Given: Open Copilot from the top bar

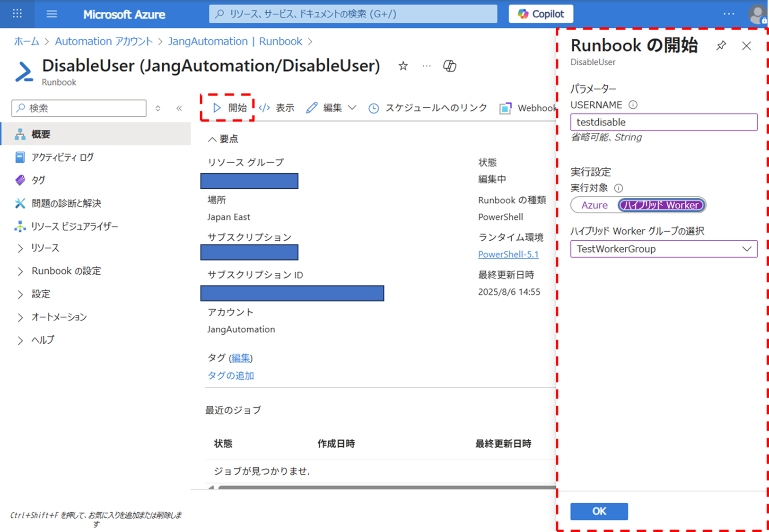Looking at the screenshot, I should [x=541, y=13].
